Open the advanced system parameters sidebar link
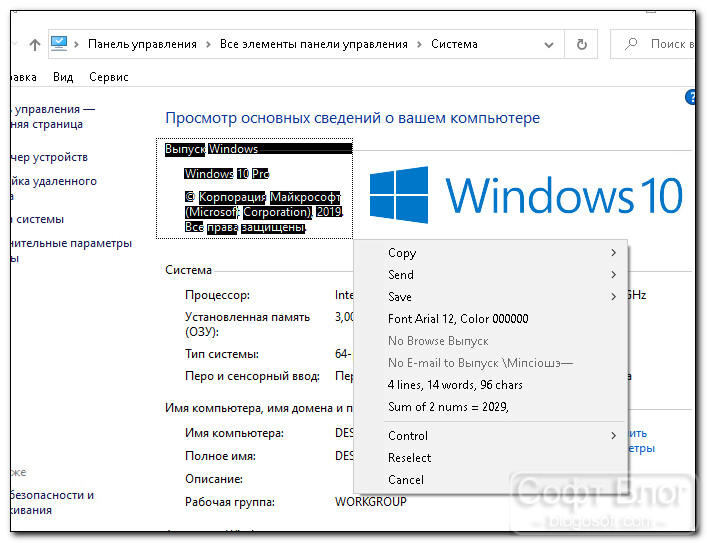The width and height of the screenshot is (707, 543). (x=71, y=250)
